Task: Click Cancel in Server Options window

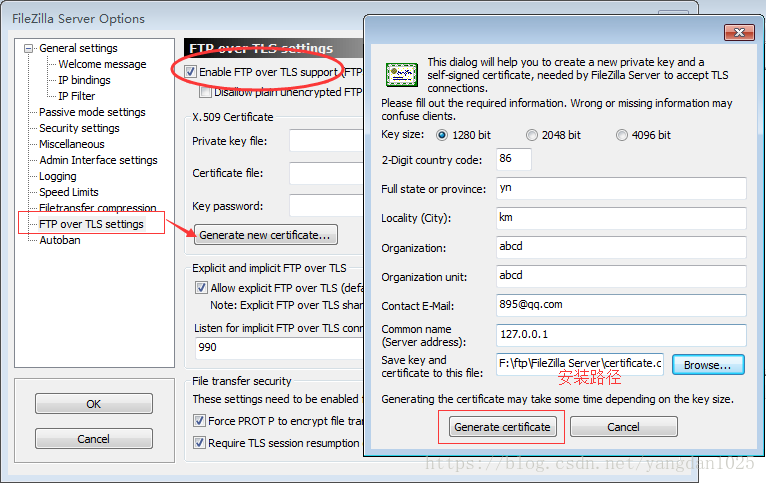Action: point(93,439)
